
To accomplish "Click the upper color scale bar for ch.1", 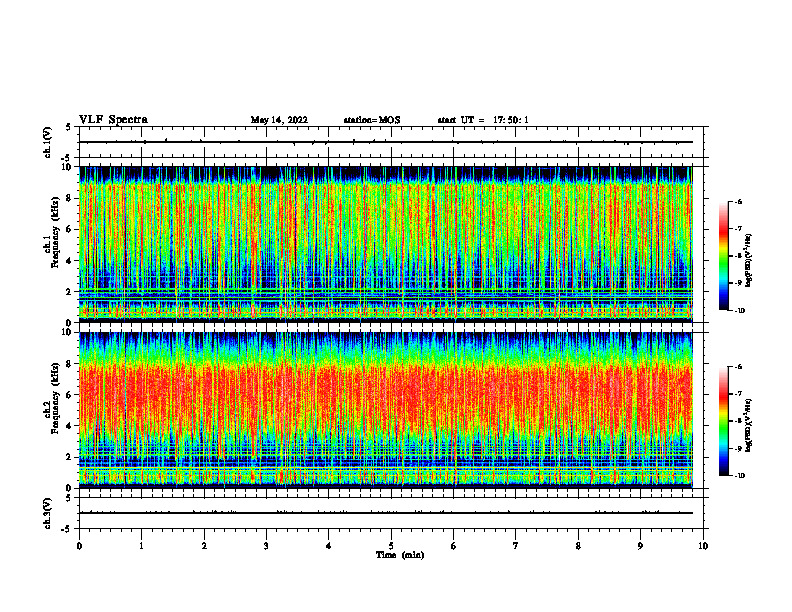I will click(723, 256).
